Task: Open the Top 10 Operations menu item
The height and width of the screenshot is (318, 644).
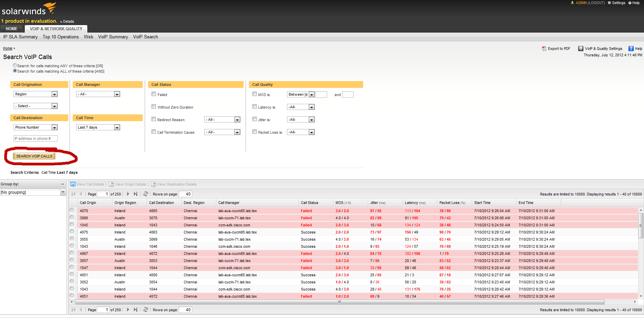Action: point(60,37)
